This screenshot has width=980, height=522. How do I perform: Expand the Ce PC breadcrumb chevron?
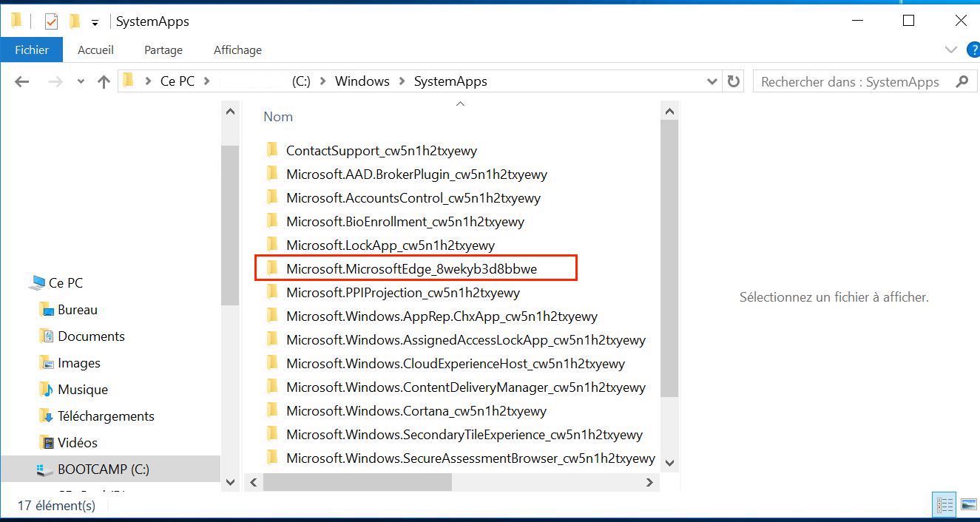click(x=206, y=81)
